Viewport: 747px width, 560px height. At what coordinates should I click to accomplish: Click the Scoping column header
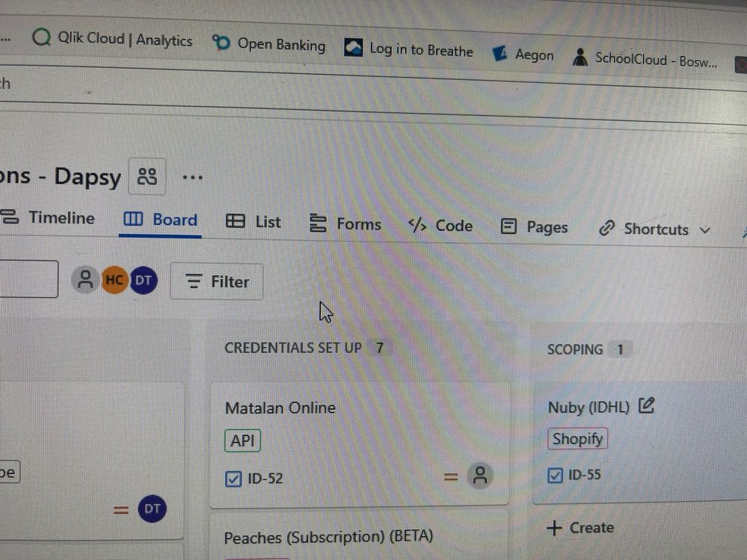pyautogui.click(x=575, y=349)
